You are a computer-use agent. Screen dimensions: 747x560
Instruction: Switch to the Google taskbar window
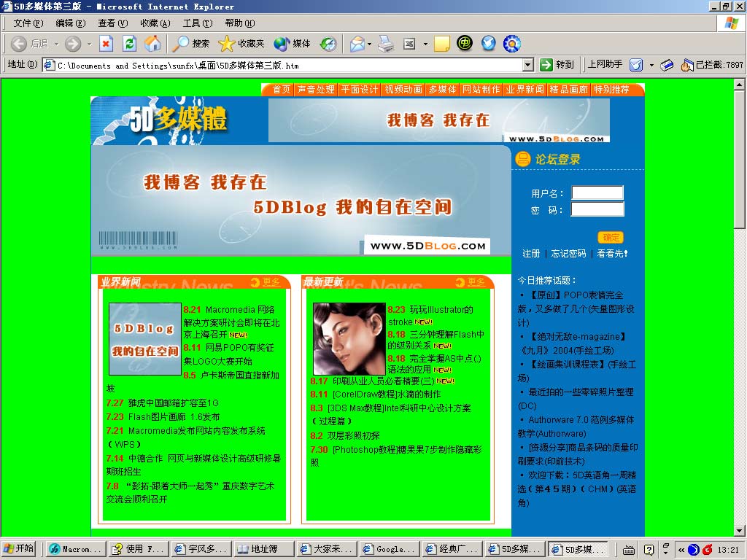388,550
